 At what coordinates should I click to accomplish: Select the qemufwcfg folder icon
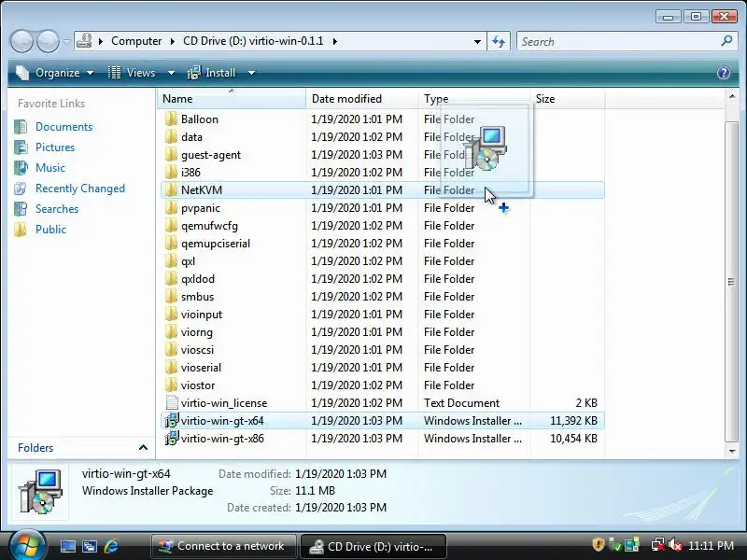coord(171,226)
